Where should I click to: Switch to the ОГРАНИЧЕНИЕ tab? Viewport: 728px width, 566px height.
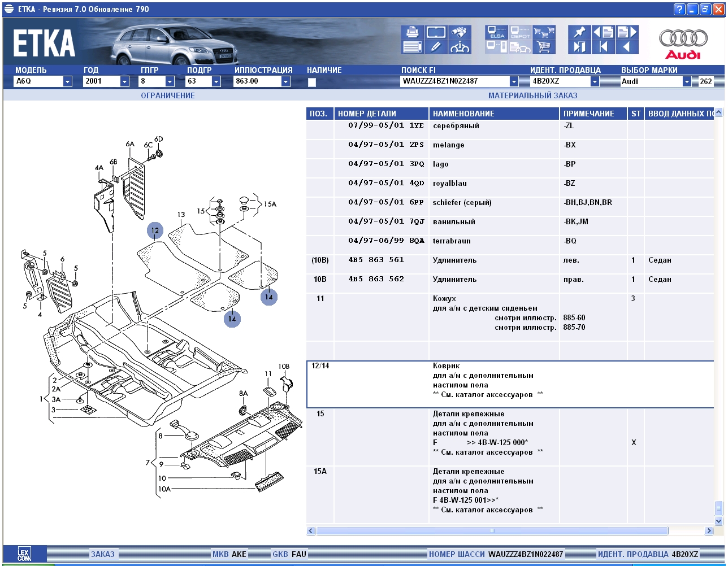168,96
